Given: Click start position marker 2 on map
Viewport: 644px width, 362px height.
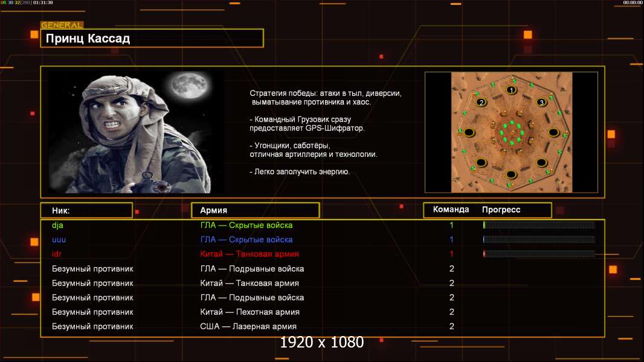Looking at the screenshot, I should click(x=481, y=102).
